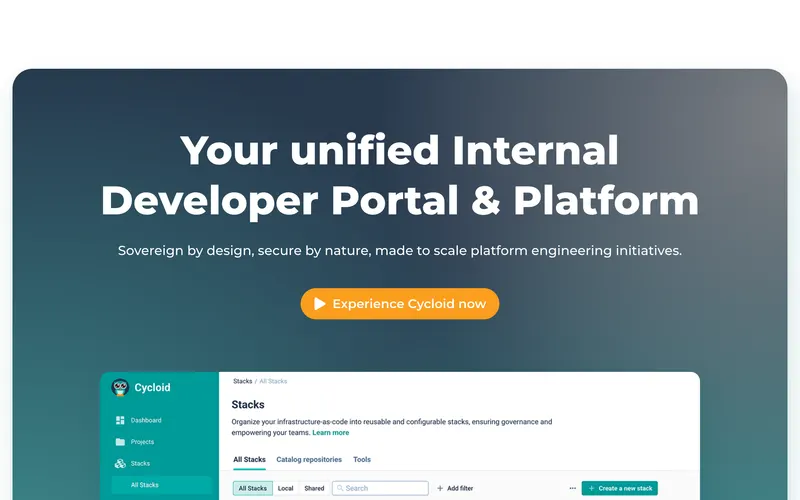
Task: Click Add filter
Action: [455, 488]
